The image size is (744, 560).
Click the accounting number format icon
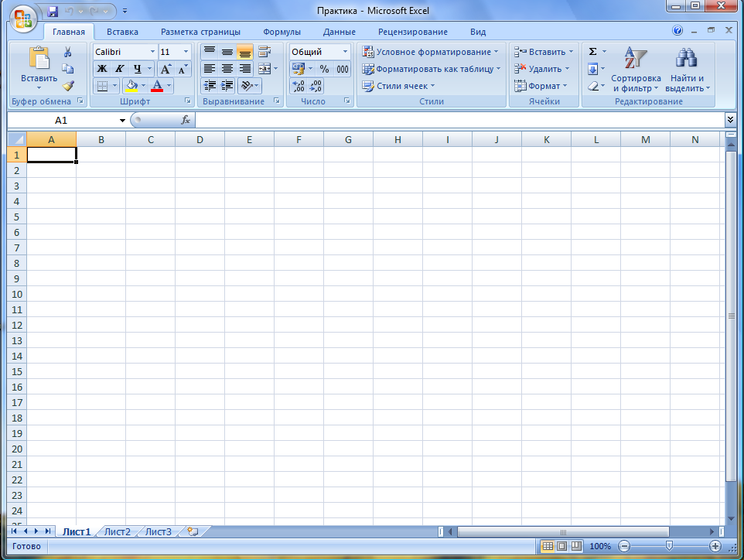[299, 70]
